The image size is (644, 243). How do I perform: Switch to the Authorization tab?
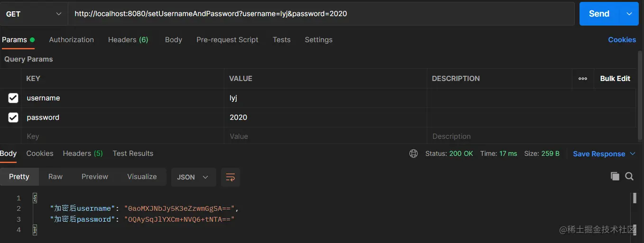(71, 40)
